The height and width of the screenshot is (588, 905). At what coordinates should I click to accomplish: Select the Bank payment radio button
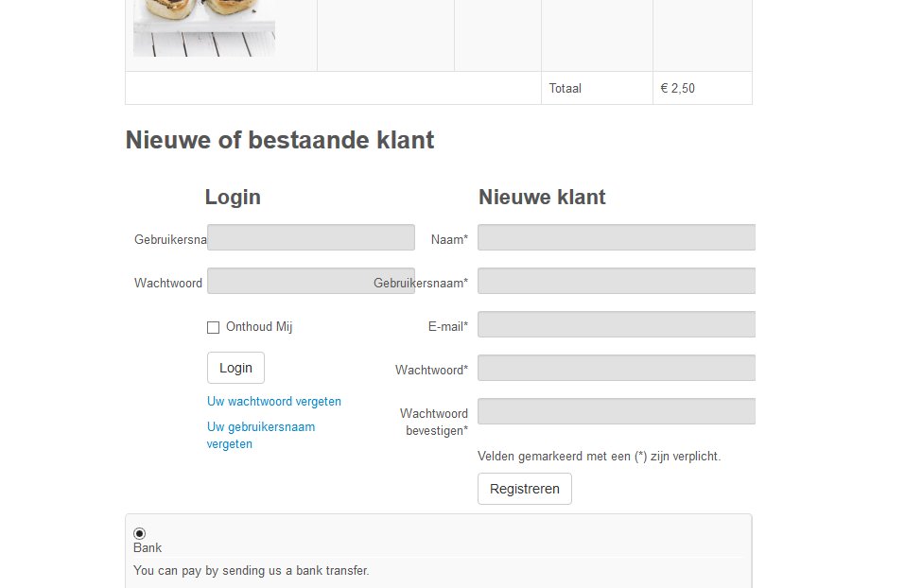[140, 533]
